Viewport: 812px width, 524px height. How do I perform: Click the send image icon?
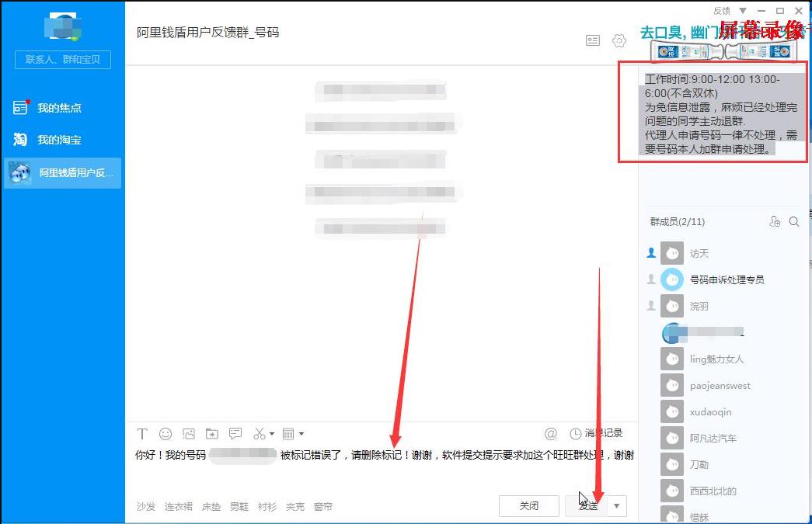pos(189,433)
